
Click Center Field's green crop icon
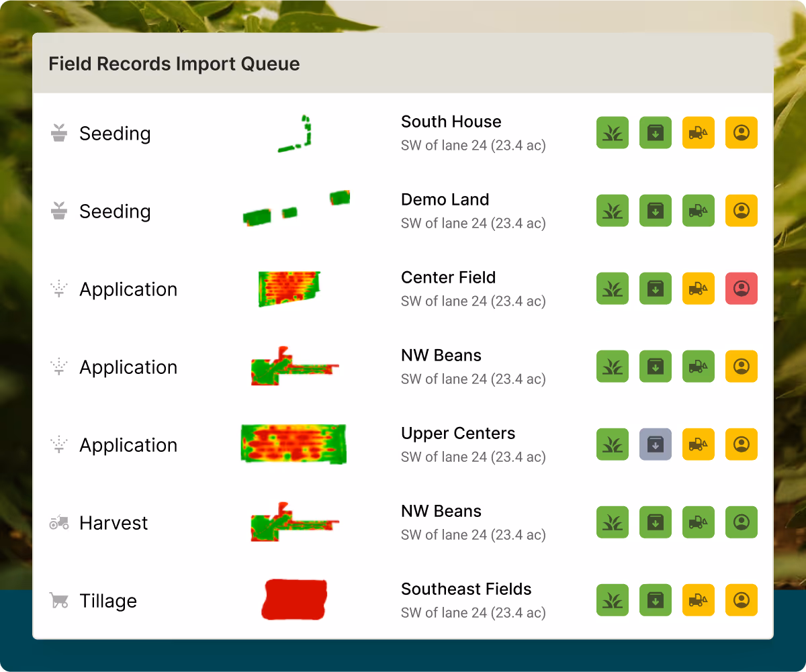pyautogui.click(x=613, y=289)
